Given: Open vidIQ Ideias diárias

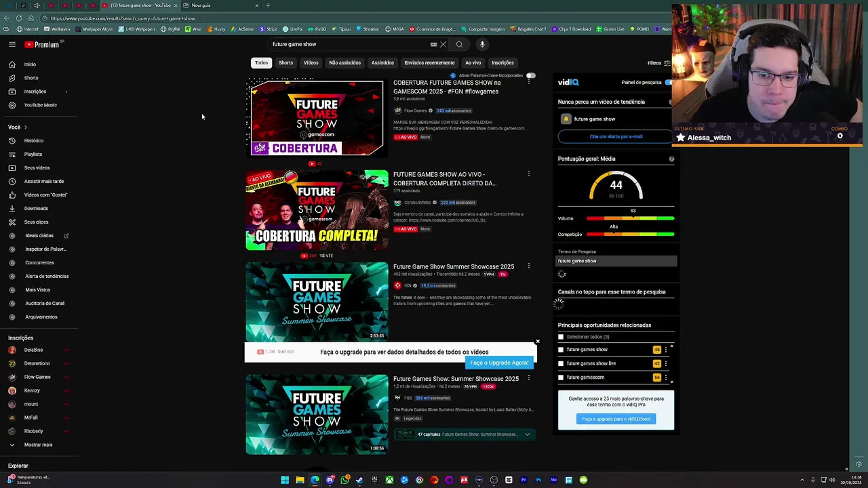Looking at the screenshot, I should tap(39, 236).
